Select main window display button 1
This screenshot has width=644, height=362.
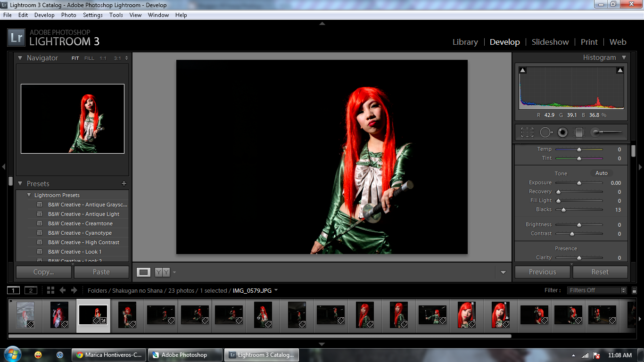tap(14, 290)
